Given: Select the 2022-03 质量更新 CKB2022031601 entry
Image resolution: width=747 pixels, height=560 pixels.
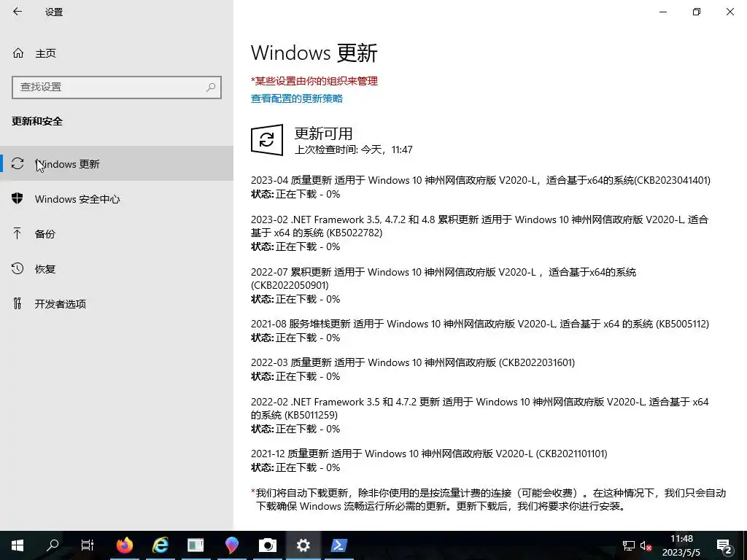Looking at the screenshot, I should tap(413, 369).
